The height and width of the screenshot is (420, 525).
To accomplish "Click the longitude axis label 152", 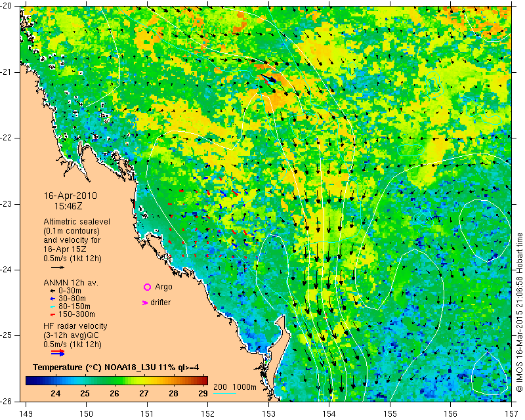I will click(x=207, y=414).
